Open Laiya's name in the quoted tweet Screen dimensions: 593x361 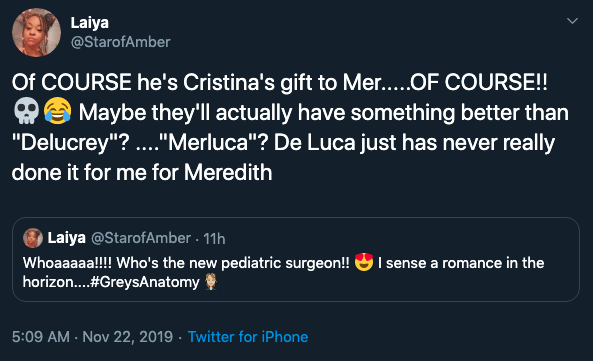[x=67, y=238]
